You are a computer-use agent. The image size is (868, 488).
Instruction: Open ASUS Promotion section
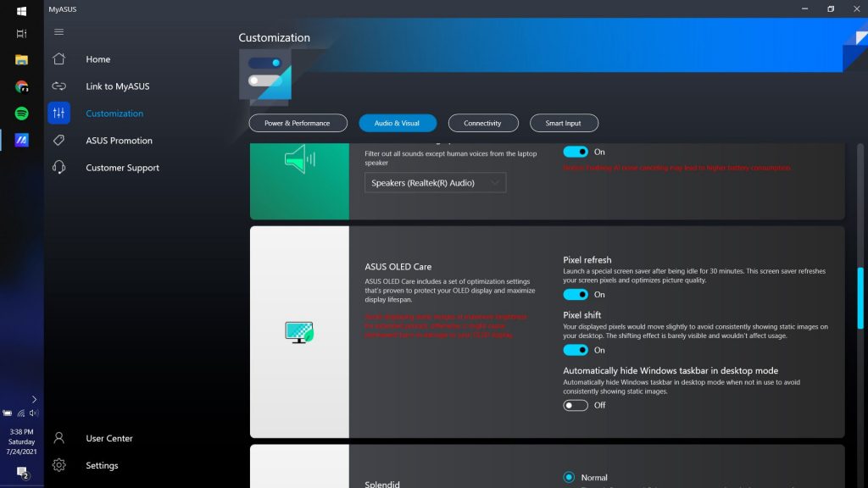pos(119,141)
